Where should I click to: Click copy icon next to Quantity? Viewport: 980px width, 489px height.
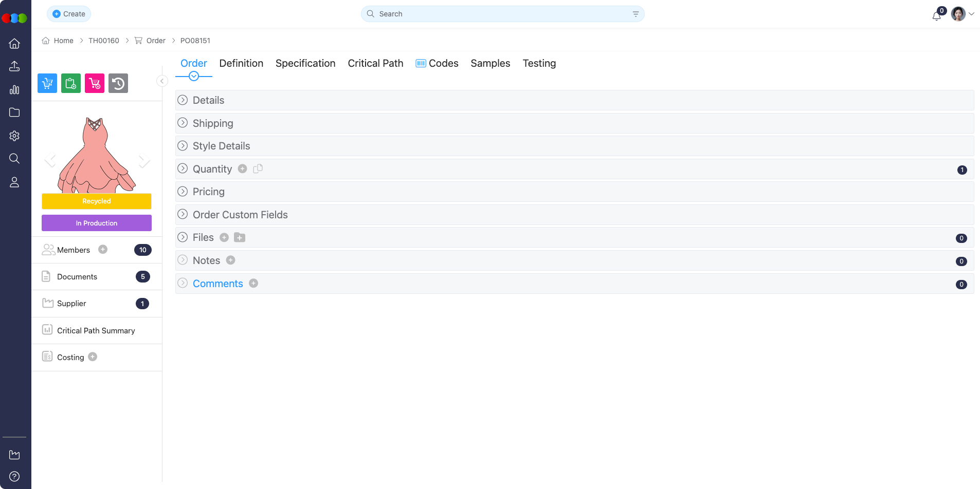click(x=258, y=168)
